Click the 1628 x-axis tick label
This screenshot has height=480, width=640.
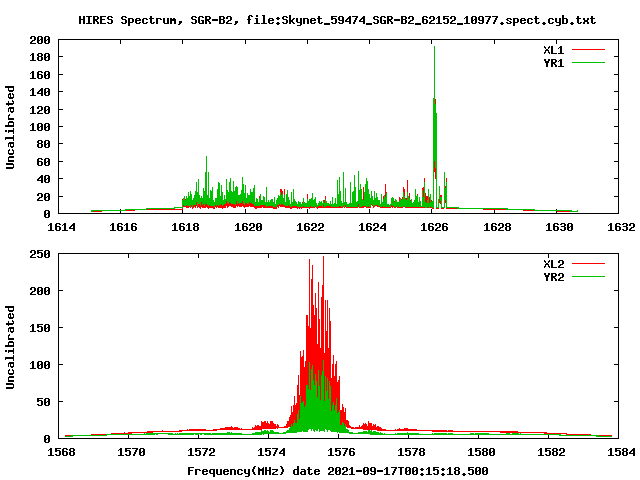[x=497, y=227]
